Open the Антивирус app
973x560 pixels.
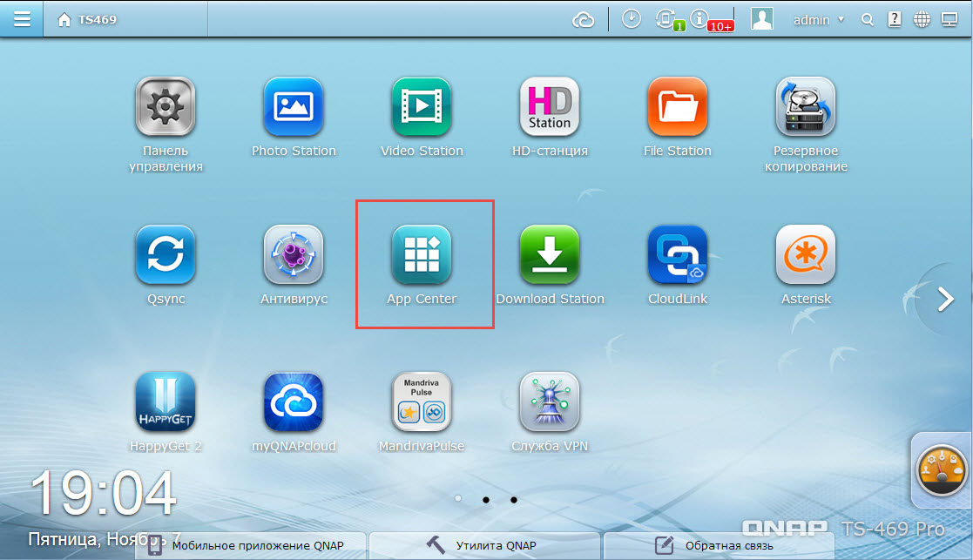[294, 254]
